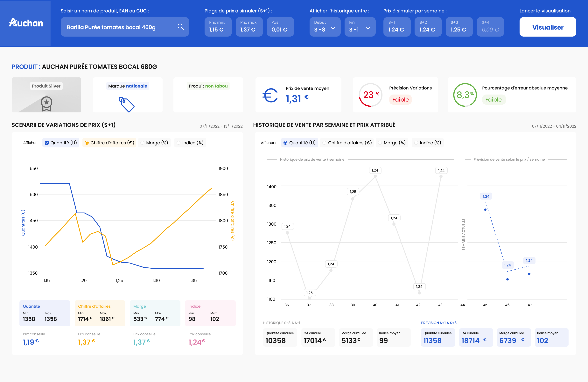Screen dimensions: 588x382
Task: Select Marge (%) radio in historique chart
Action: (380, 143)
